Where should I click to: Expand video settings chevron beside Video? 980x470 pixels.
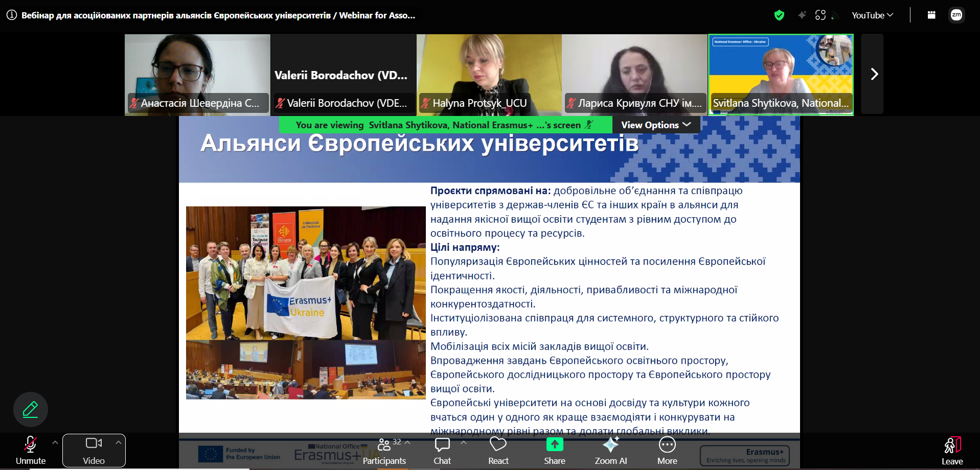click(118, 442)
